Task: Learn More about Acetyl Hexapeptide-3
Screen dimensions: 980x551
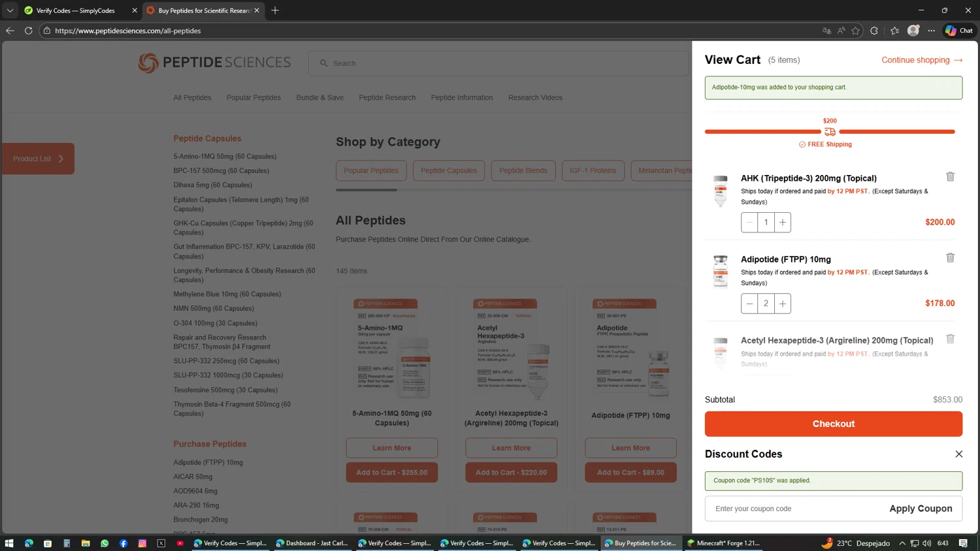Action: click(511, 448)
